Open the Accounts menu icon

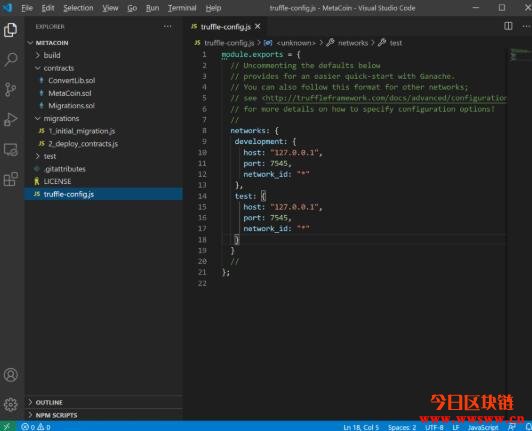click(x=11, y=375)
